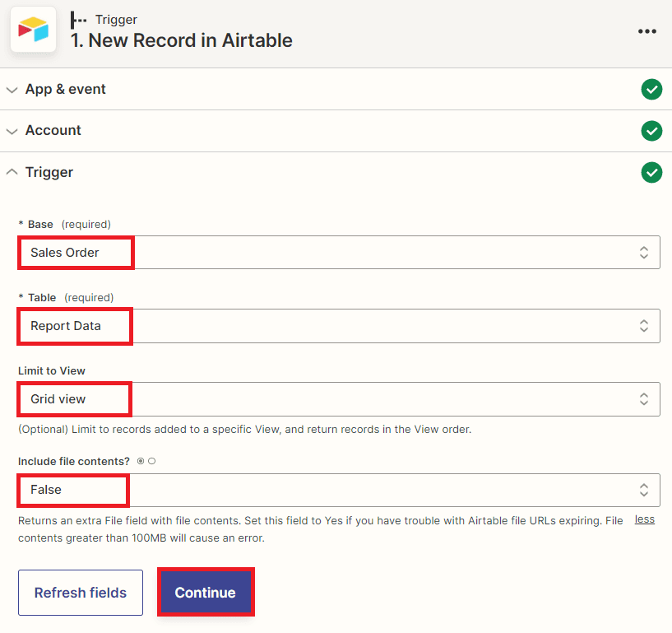Click the green checkmark for Account
The height and width of the screenshot is (633, 672).
click(651, 130)
